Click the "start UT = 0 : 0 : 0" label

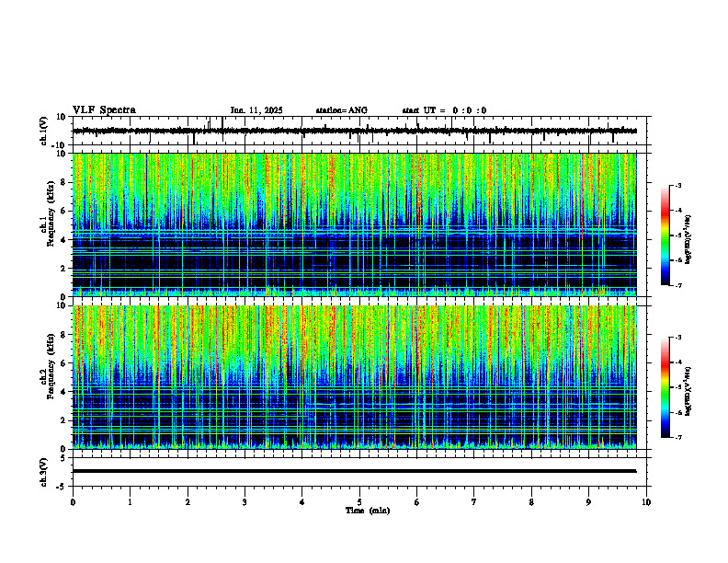tap(444, 110)
